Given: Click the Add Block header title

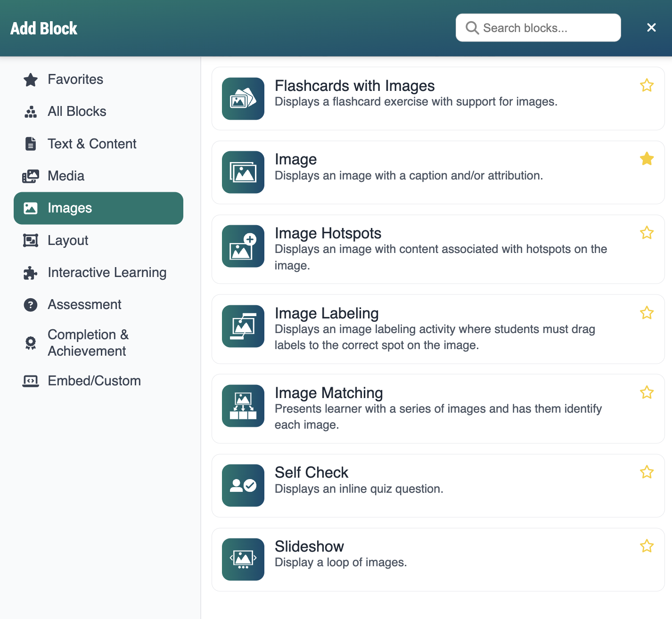Looking at the screenshot, I should click(44, 28).
